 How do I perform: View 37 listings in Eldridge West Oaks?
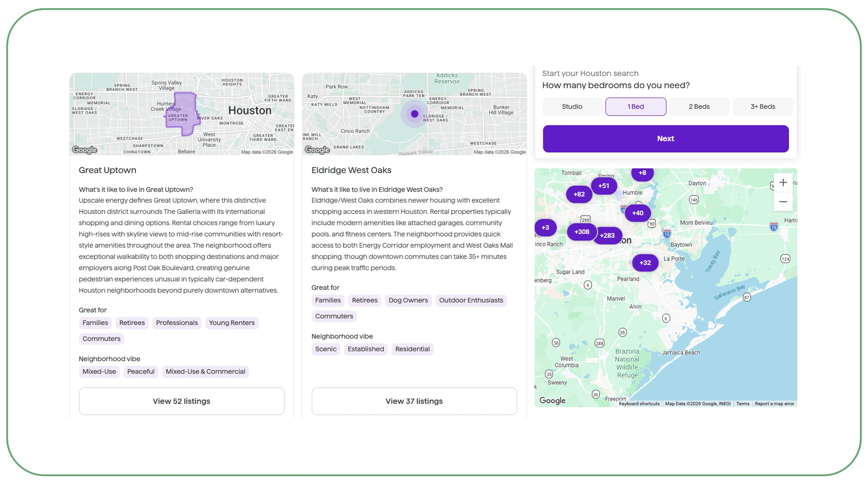(414, 401)
